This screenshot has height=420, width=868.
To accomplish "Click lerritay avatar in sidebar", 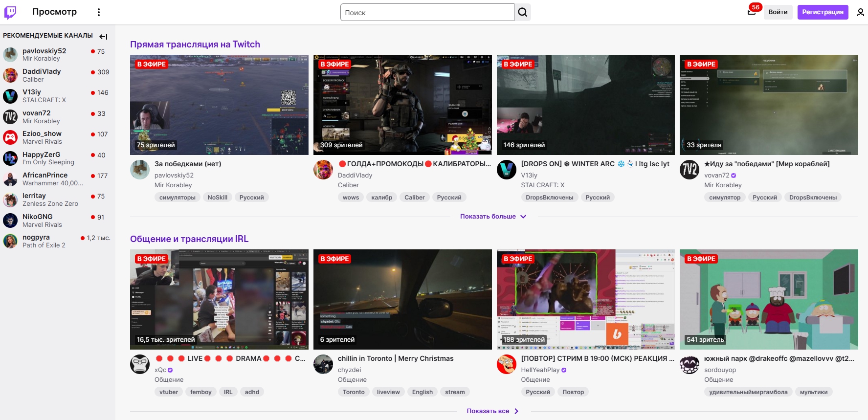I will [10, 199].
